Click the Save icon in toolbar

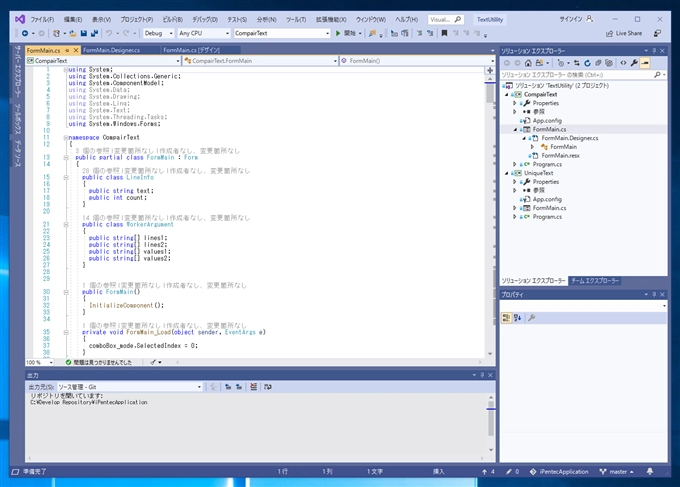84,33
